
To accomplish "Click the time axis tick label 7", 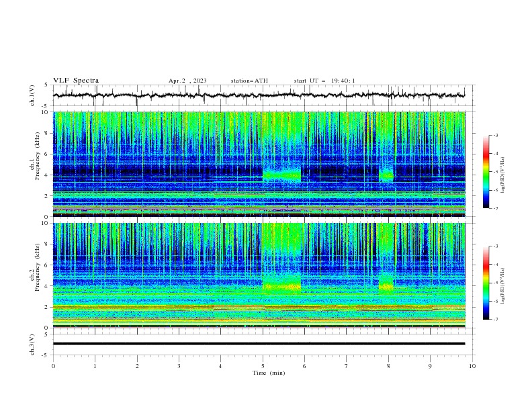I will click(347, 366).
